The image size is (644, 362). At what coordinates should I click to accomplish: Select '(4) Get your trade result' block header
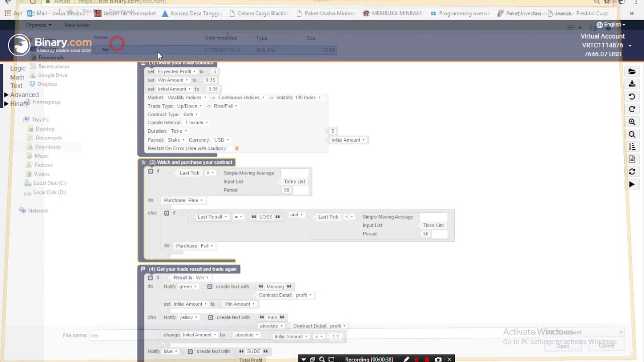click(x=188, y=269)
